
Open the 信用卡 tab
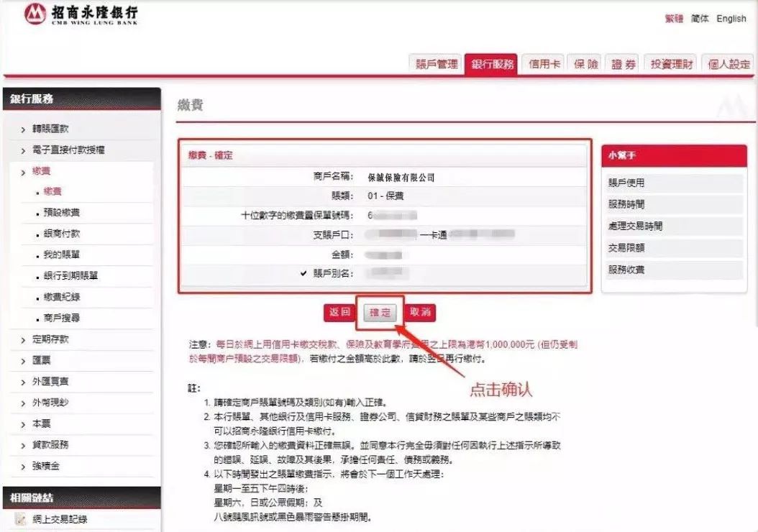(x=544, y=64)
